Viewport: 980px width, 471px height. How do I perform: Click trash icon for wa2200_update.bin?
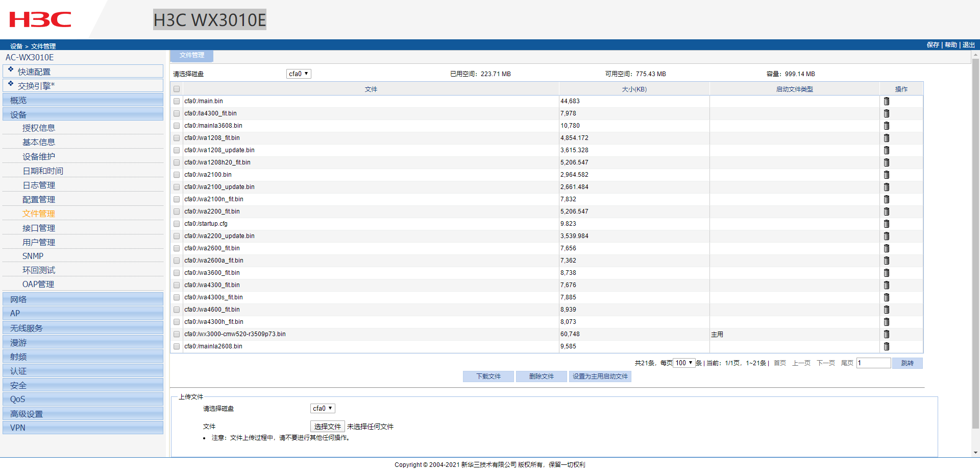pos(887,236)
